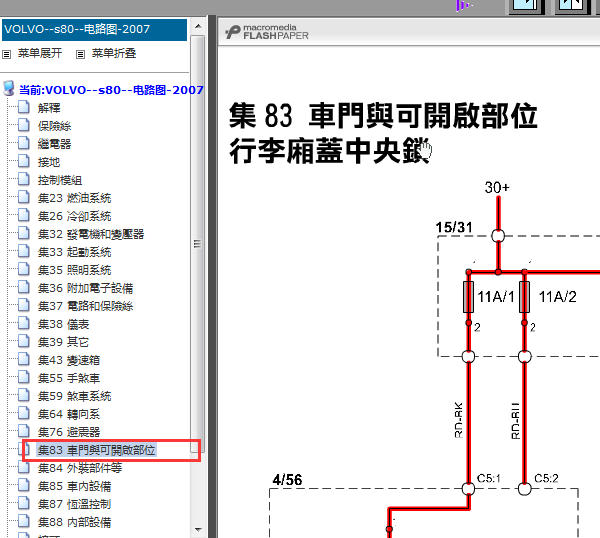Click the page icon beside 保險絲
Image resolution: width=600 pixels, height=538 pixels.
24,125
